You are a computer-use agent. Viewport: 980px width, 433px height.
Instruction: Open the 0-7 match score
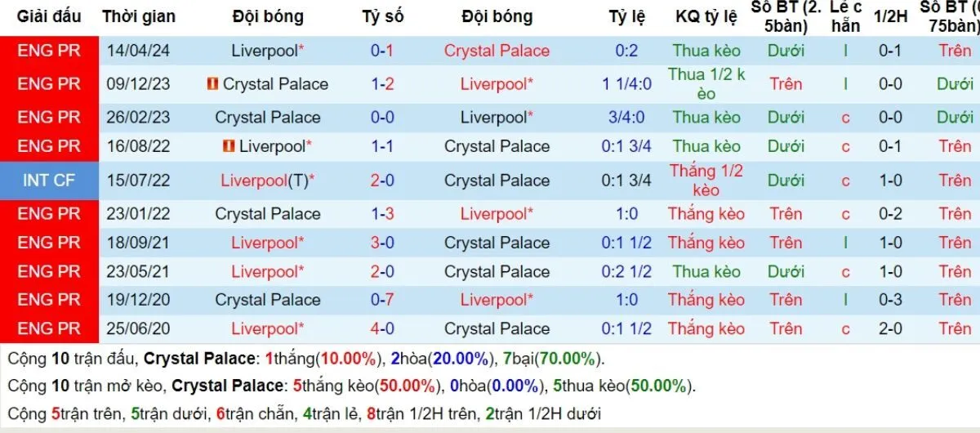382,300
